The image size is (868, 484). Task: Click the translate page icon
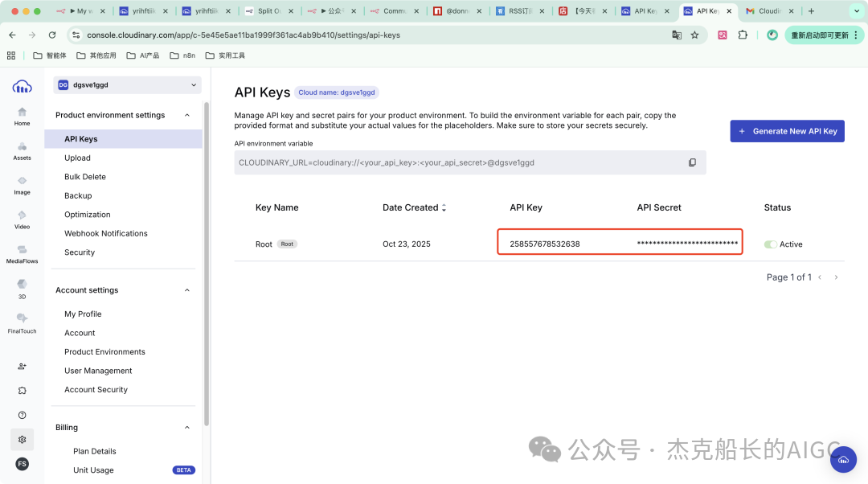click(677, 35)
